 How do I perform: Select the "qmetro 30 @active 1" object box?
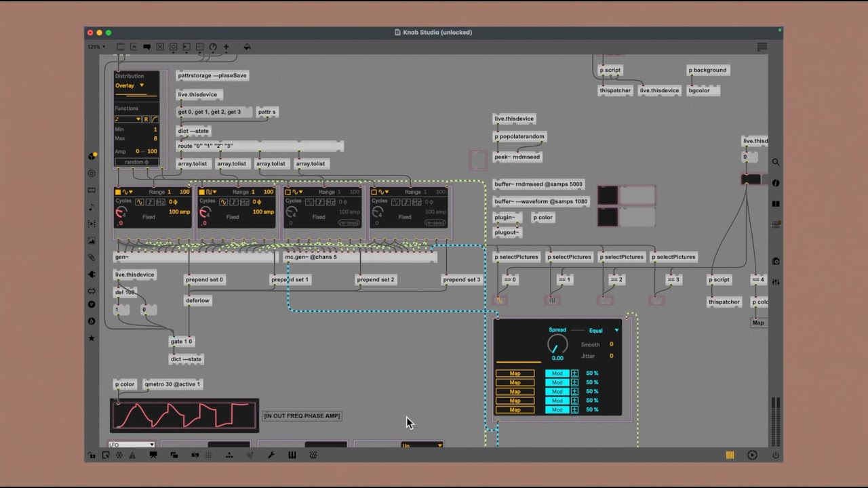coord(172,384)
